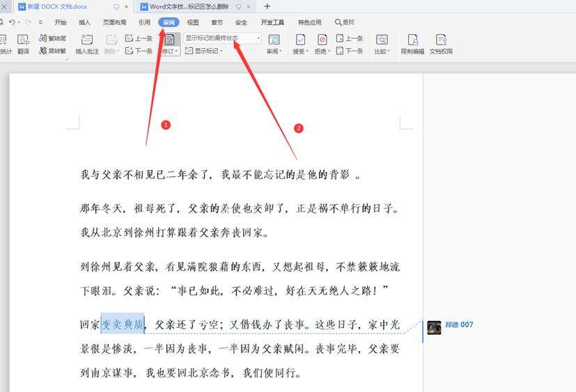Open the Special Features (特色应用) tab
Viewport: 576px width, 392px height.
coord(310,22)
